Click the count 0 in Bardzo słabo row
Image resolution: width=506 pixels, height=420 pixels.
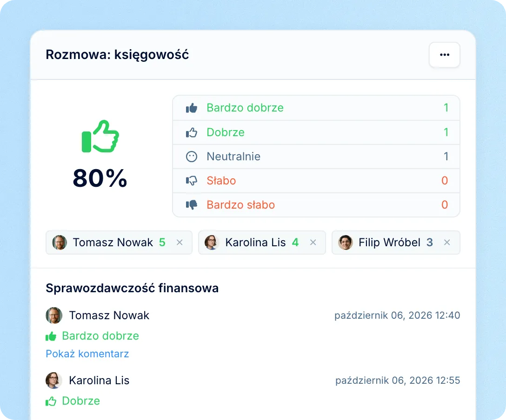pos(445,205)
